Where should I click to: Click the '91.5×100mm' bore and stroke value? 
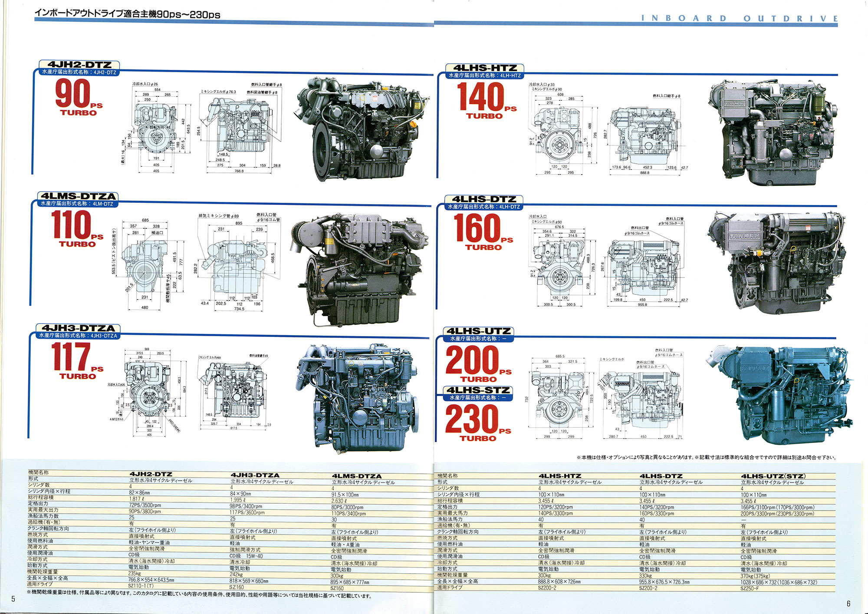pyautogui.click(x=345, y=495)
